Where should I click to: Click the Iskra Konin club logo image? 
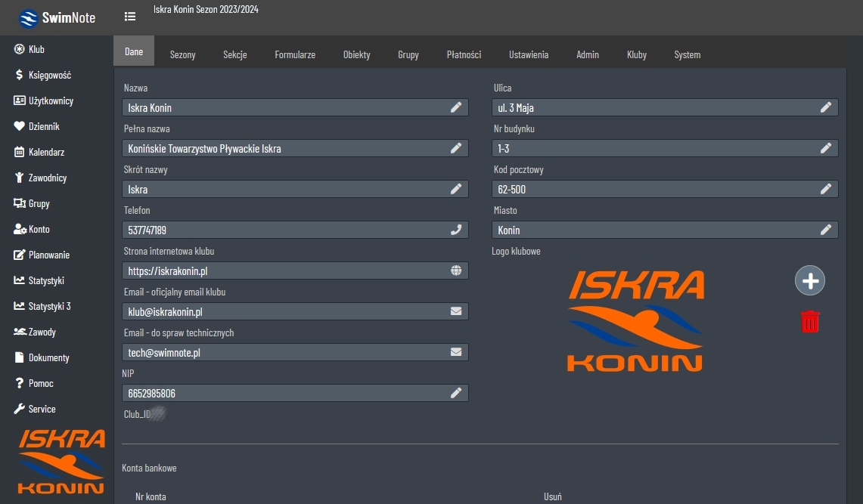point(635,321)
